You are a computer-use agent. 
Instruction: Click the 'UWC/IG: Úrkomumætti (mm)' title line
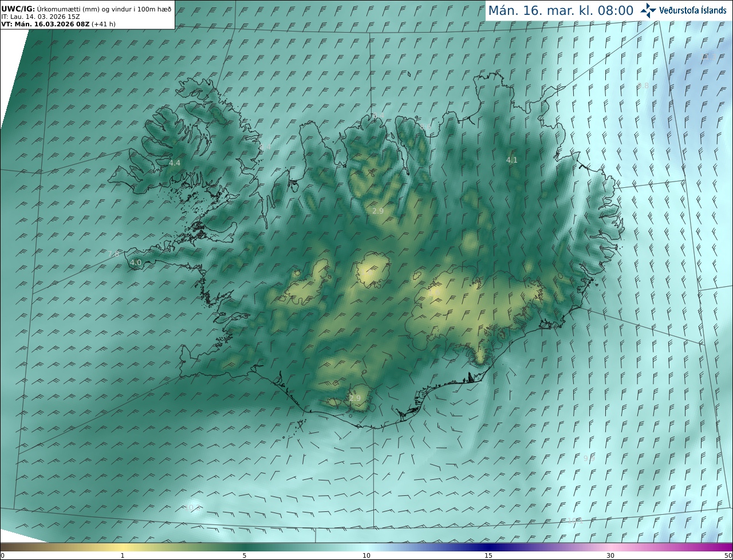coord(86,9)
